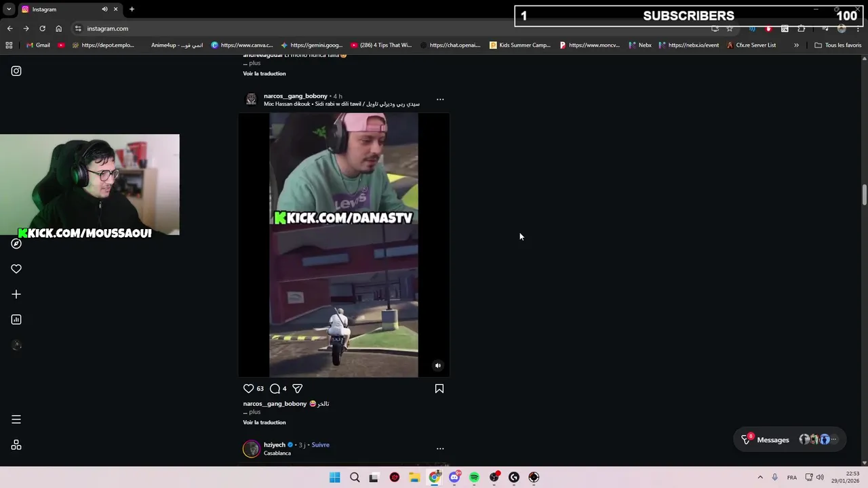Create a new post with plus icon
Viewport: 868px width, 488px height.
tap(16, 294)
